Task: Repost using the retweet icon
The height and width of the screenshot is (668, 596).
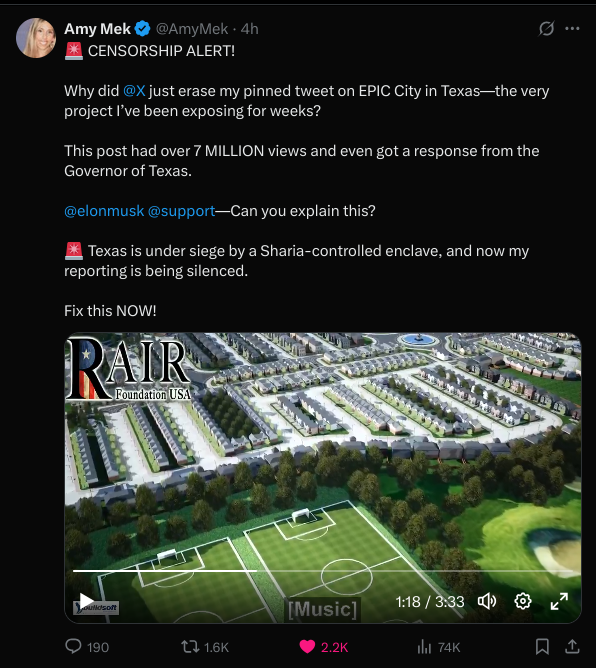Action: [x=190, y=647]
